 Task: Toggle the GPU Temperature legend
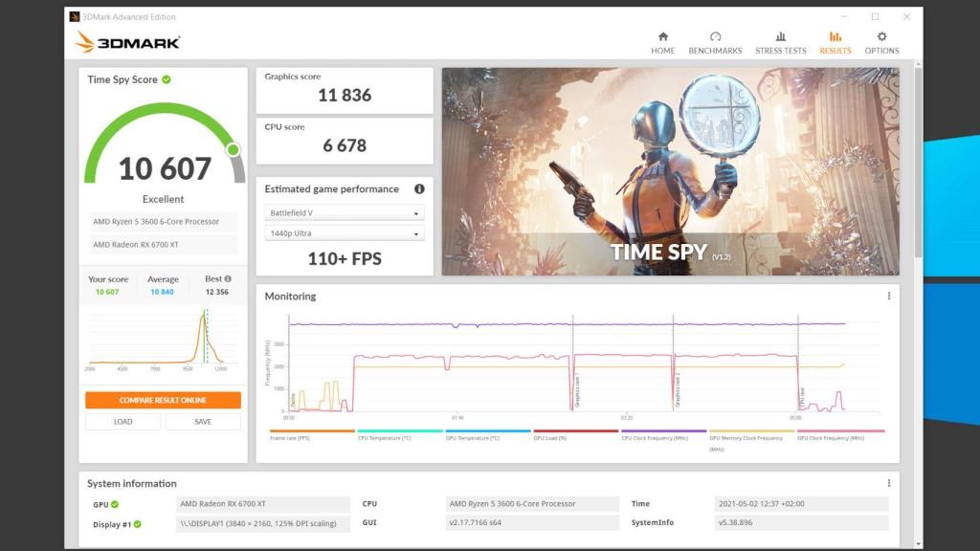(488, 435)
